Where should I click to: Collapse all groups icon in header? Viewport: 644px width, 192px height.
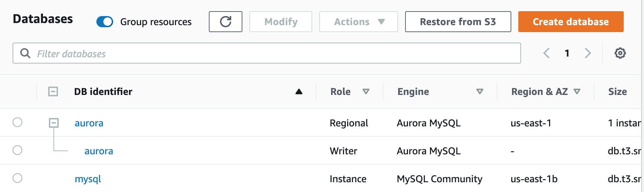[53, 92]
